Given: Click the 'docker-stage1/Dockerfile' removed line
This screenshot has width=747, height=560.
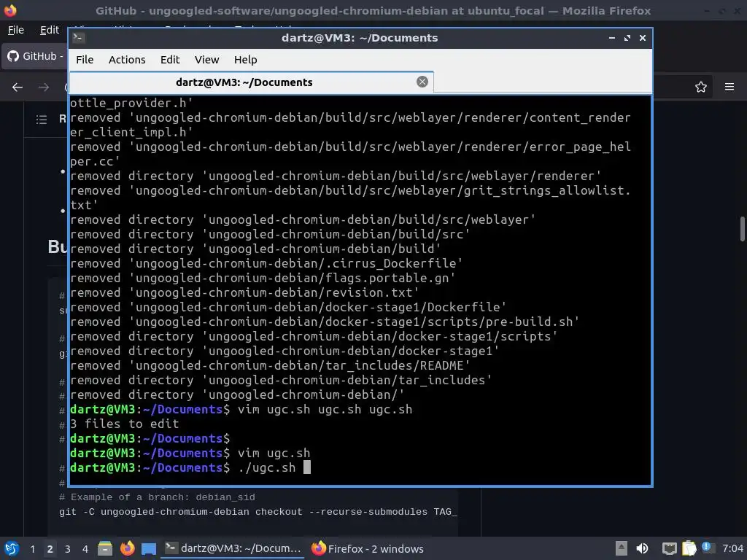Looking at the screenshot, I should pyautogui.click(x=288, y=307).
